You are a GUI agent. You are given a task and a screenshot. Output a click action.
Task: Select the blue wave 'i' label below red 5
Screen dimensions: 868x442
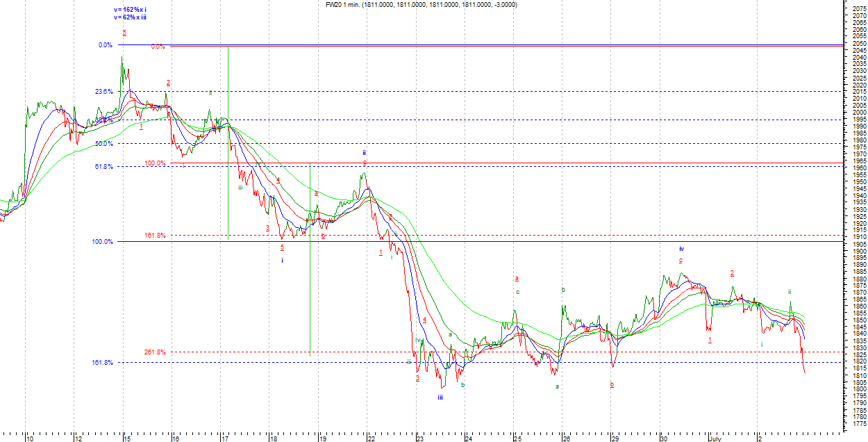(282, 260)
